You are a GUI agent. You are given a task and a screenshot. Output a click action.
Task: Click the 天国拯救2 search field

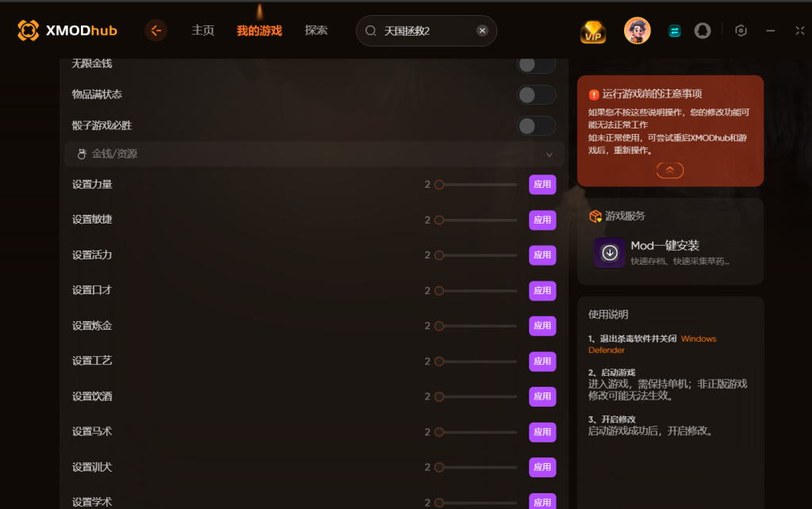426,31
